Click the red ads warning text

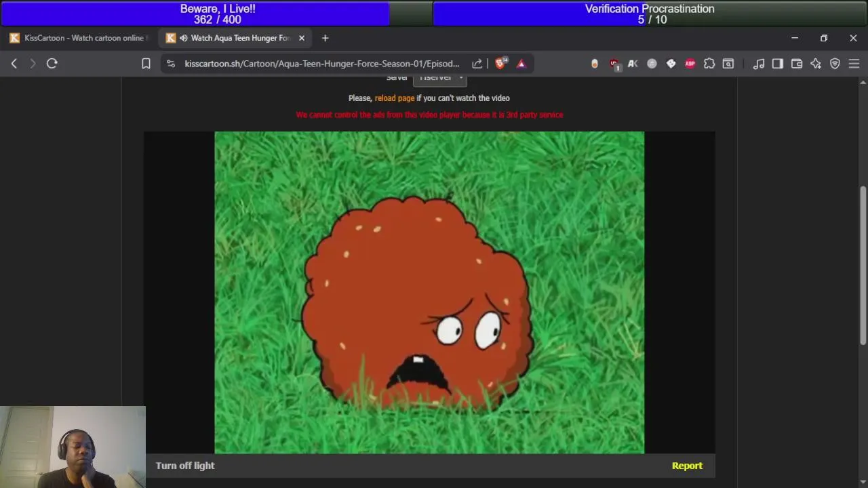pos(429,115)
